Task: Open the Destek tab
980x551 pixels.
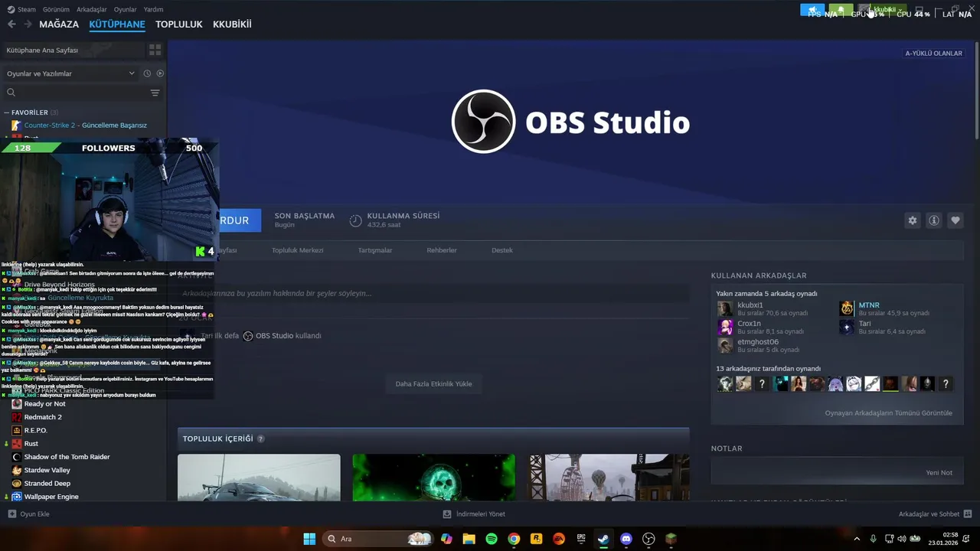Action: (x=502, y=250)
